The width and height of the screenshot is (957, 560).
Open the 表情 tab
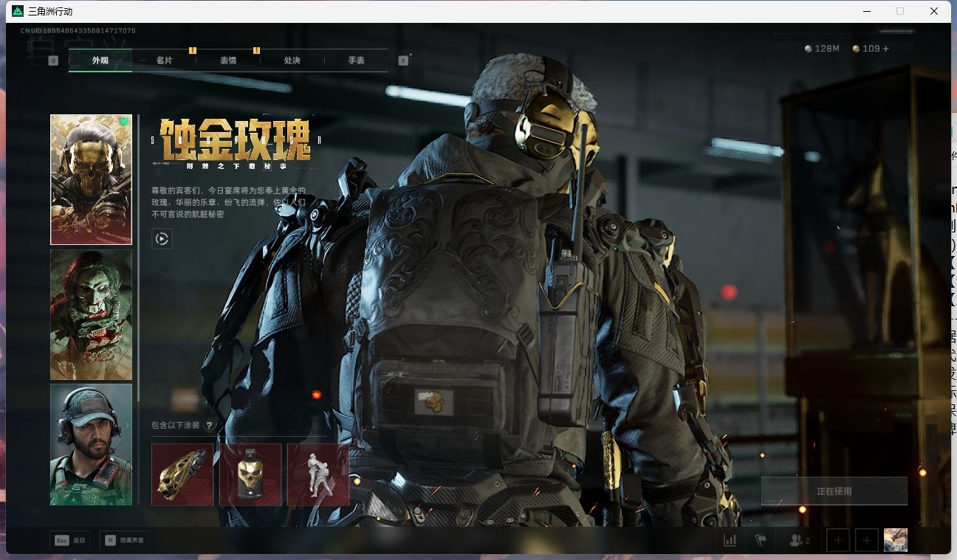[228, 61]
